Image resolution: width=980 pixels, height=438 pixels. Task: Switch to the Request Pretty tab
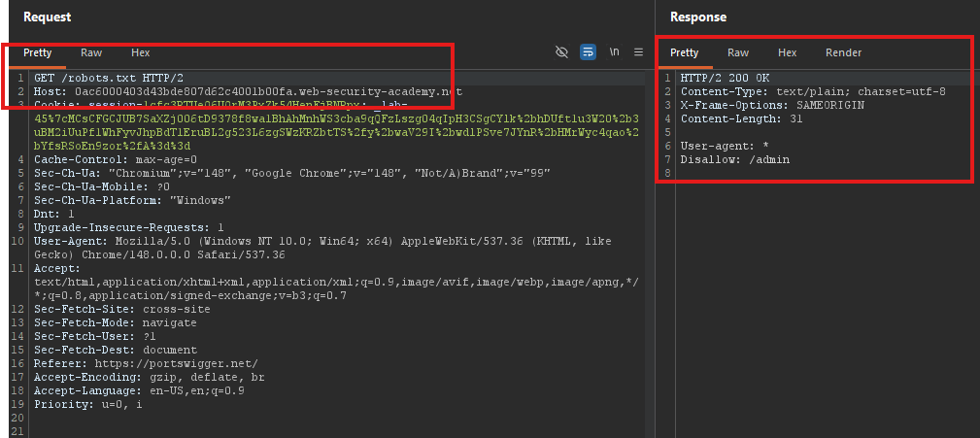[38, 53]
